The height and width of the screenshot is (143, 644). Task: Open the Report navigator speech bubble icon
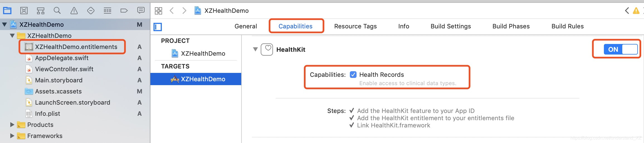coord(141,11)
